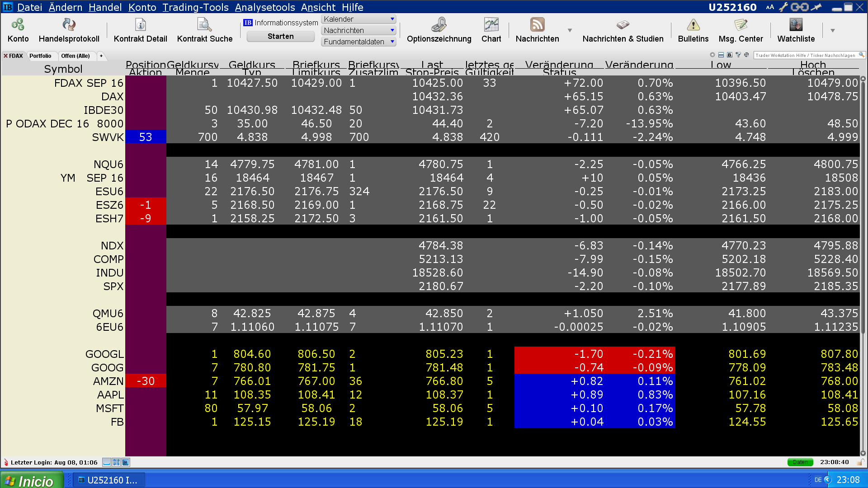Open the Watchliste icon
The height and width of the screenshot is (488, 868).
tap(796, 25)
